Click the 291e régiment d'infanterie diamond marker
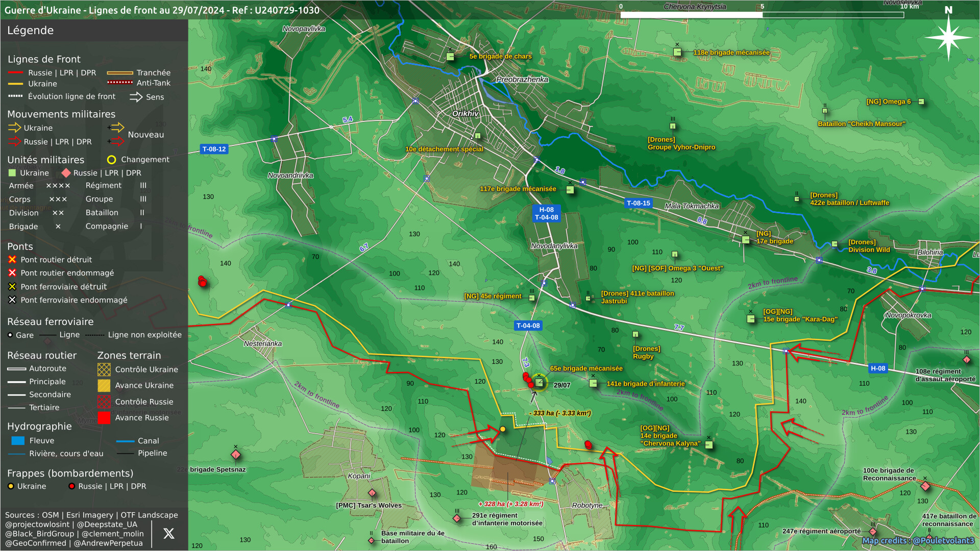Viewport: 980px width, 551px height. click(457, 518)
